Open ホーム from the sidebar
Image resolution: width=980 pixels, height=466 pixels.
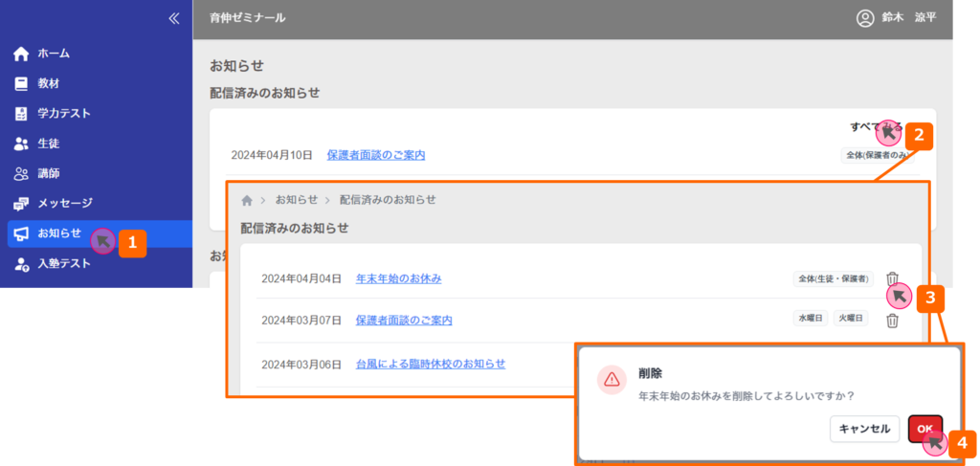[x=54, y=54]
